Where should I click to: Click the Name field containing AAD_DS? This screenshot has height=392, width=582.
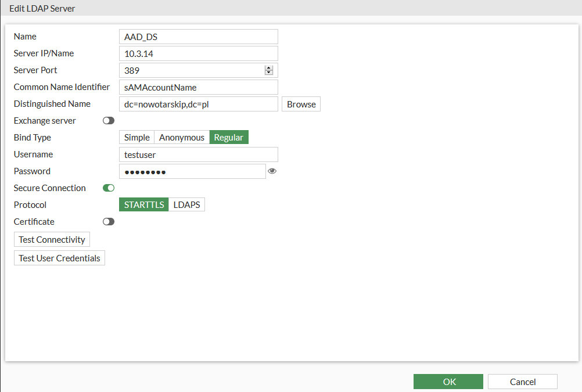198,37
